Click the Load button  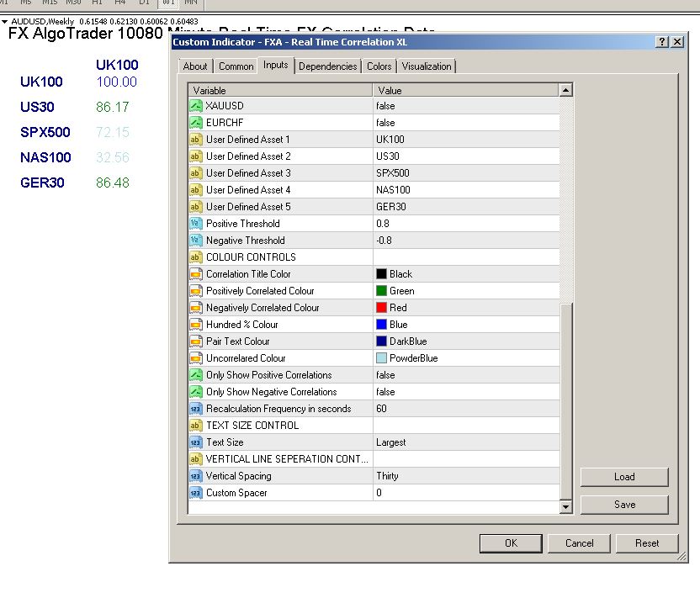coord(624,477)
